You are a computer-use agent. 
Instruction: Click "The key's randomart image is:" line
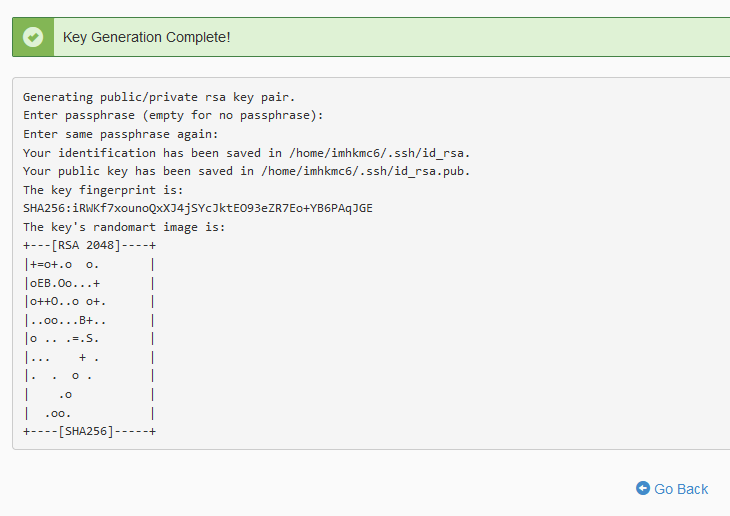tap(124, 227)
